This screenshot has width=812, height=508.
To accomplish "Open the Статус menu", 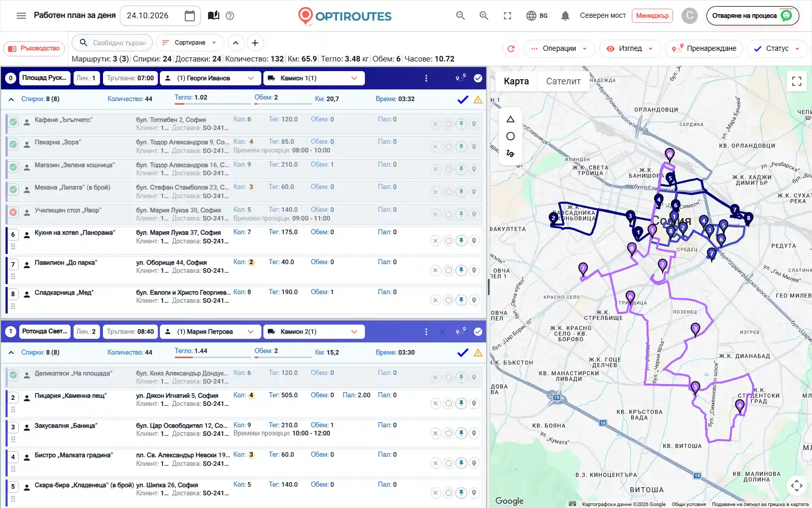I will (x=777, y=49).
